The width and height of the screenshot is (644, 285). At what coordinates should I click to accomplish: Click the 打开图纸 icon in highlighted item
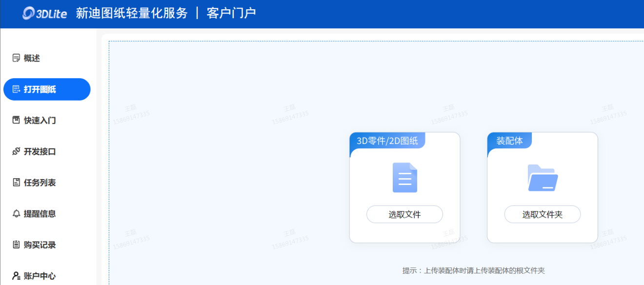click(16, 89)
